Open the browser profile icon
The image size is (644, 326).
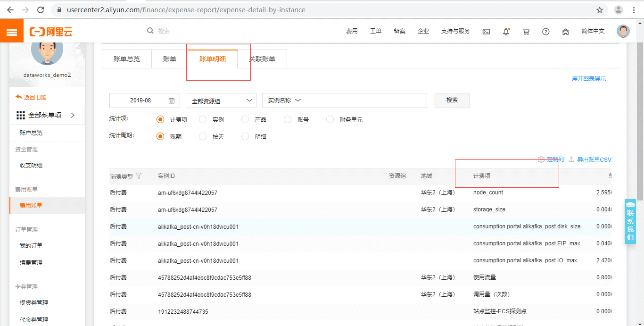[619, 10]
